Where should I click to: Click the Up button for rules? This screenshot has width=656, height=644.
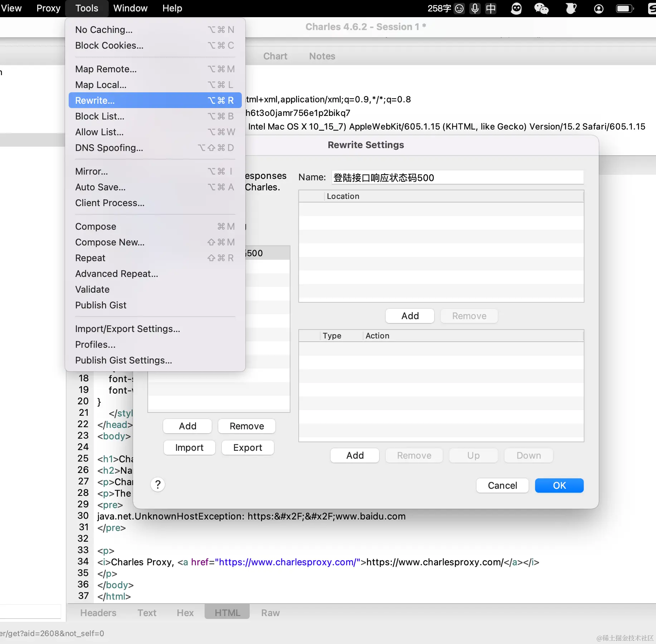[474, 455]
